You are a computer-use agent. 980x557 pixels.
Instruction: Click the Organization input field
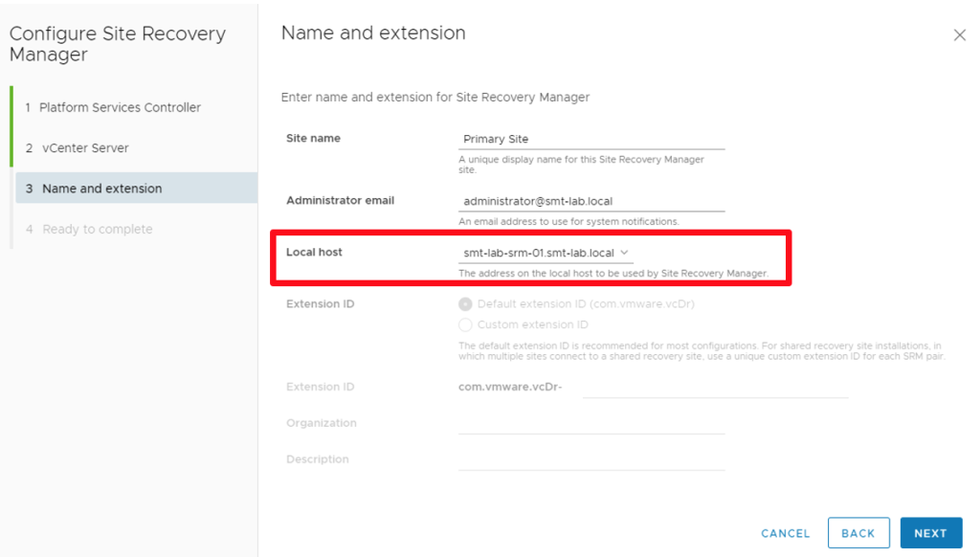[x=590, y=424]
